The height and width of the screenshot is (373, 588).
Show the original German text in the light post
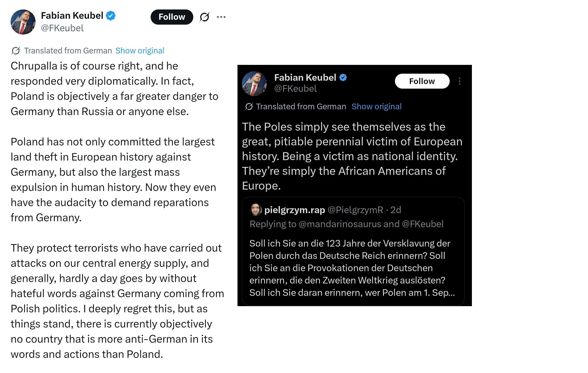[x=140, y=51]
